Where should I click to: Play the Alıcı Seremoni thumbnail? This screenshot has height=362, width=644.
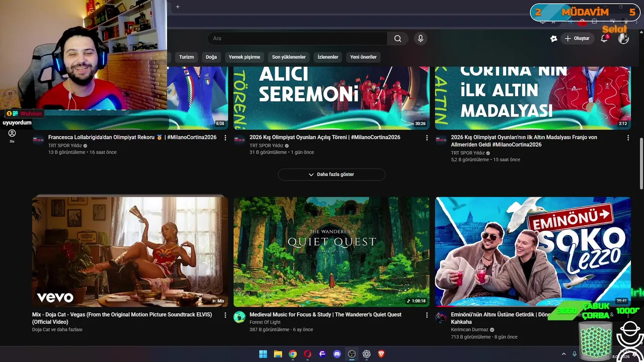pos(332,98)
